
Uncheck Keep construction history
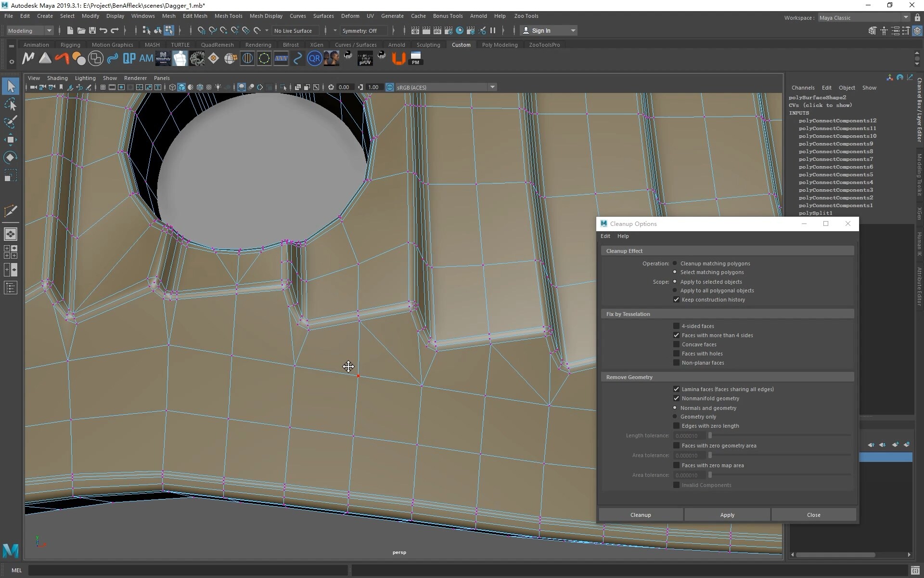[x=676, y=300]
